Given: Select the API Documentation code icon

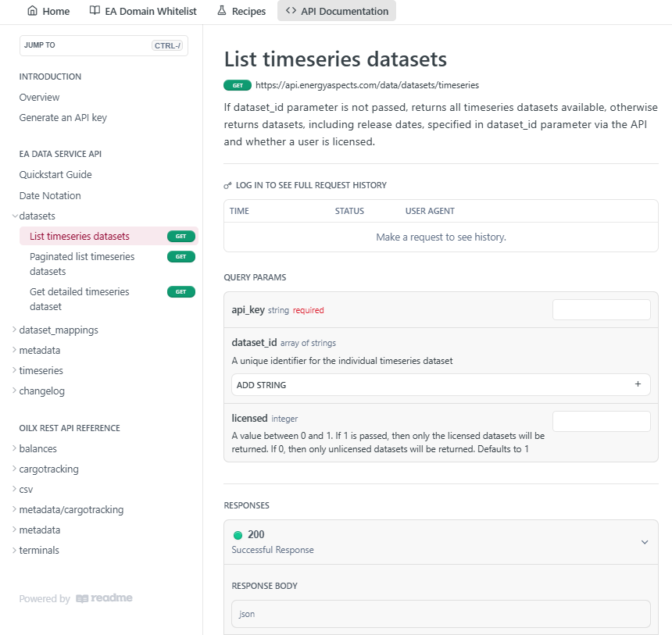Looking at the screenshot, I should [290, 11].
